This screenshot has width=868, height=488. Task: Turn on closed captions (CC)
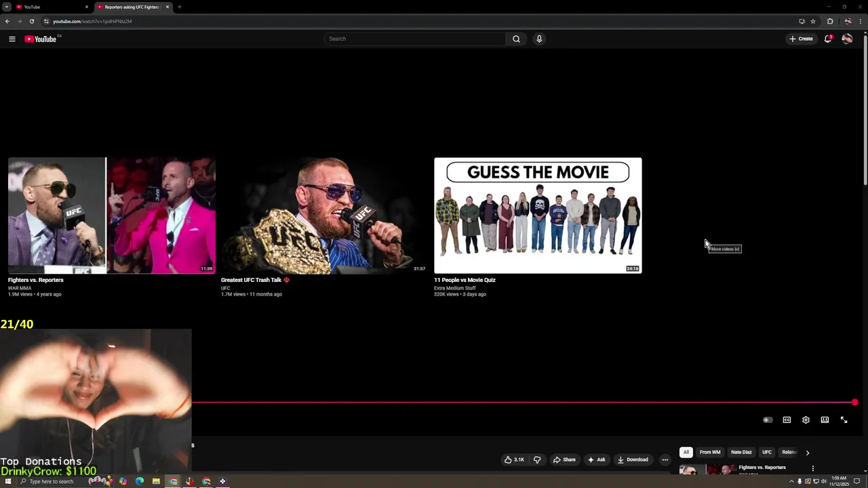(x=787, y=420)
